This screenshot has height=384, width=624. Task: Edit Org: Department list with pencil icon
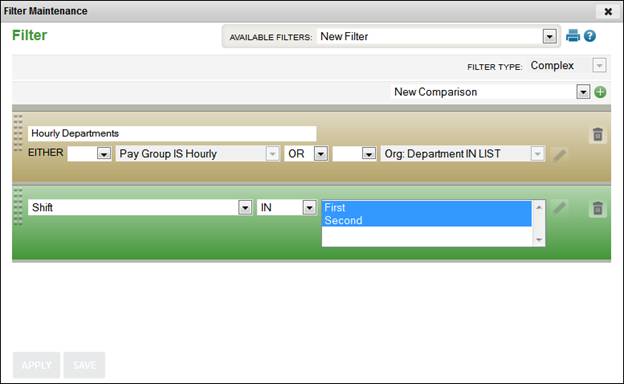pyautogui.click(x=559, y=155)
